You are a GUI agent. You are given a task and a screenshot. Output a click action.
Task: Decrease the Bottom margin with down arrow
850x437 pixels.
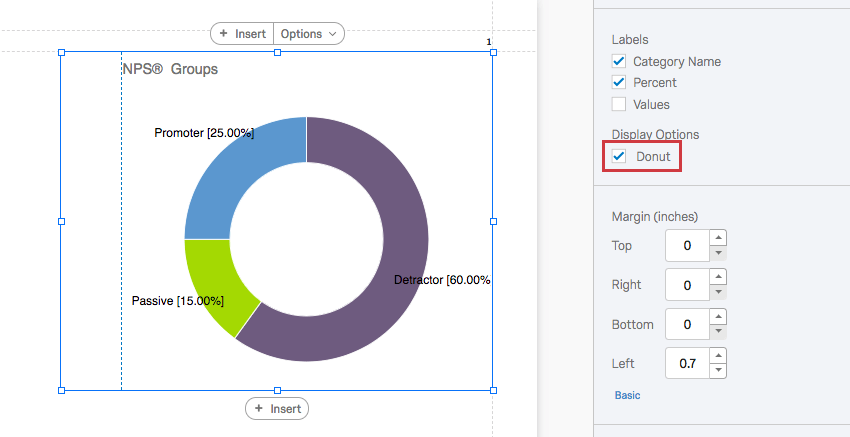coord(718,332)
